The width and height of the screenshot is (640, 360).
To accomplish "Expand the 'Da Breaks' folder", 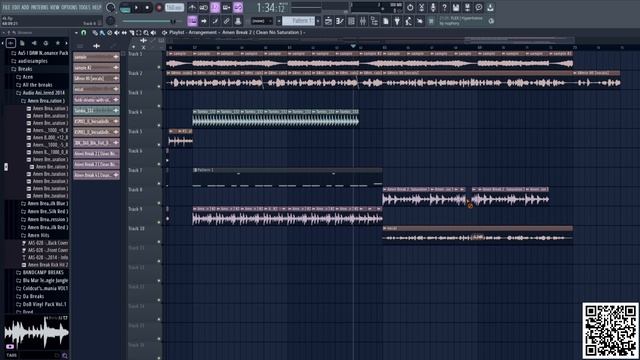I will coord(30,296).
